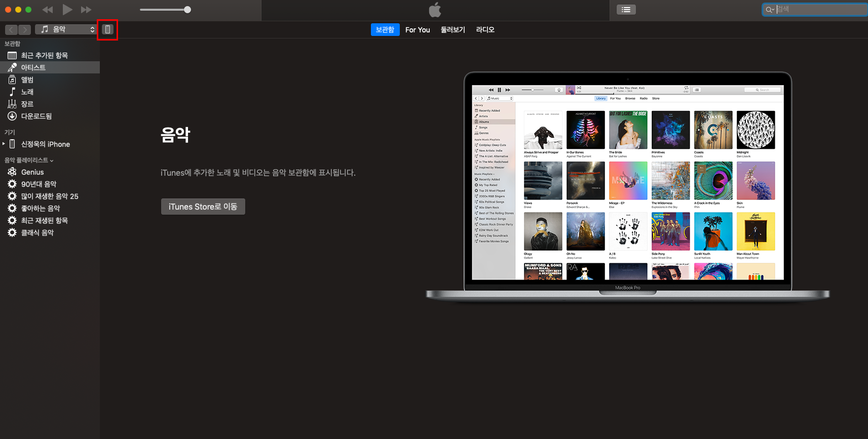868x439 pixels.
Task: Click the play button
Action: pos(67,10)
